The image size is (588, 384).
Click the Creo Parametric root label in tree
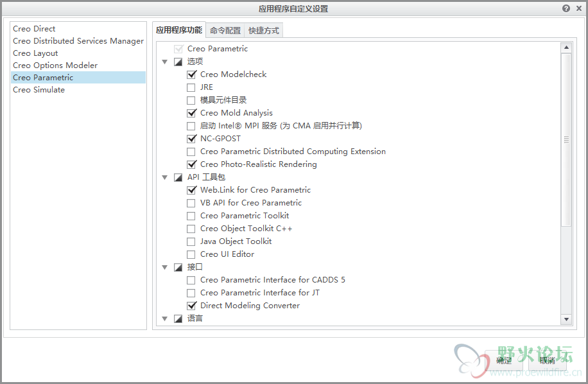coord(218,49)
